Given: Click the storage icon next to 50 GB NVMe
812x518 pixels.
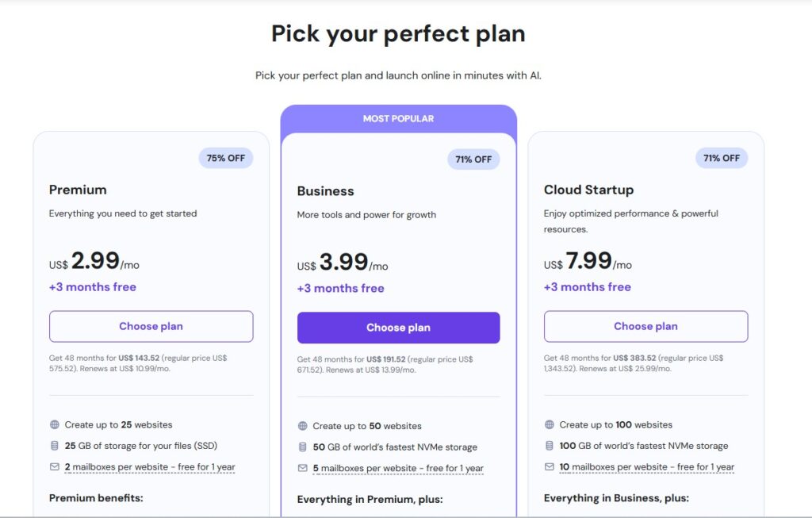Looking at the screenshot, I should pyautogui.click(x=302, y=447).
